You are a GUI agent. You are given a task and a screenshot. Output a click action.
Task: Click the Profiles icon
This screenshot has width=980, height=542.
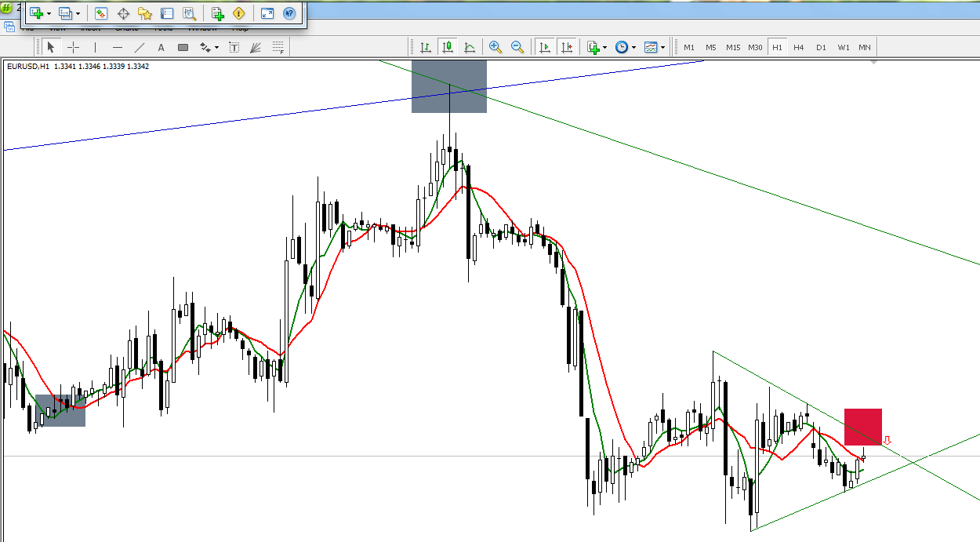(x=66, y=13)
